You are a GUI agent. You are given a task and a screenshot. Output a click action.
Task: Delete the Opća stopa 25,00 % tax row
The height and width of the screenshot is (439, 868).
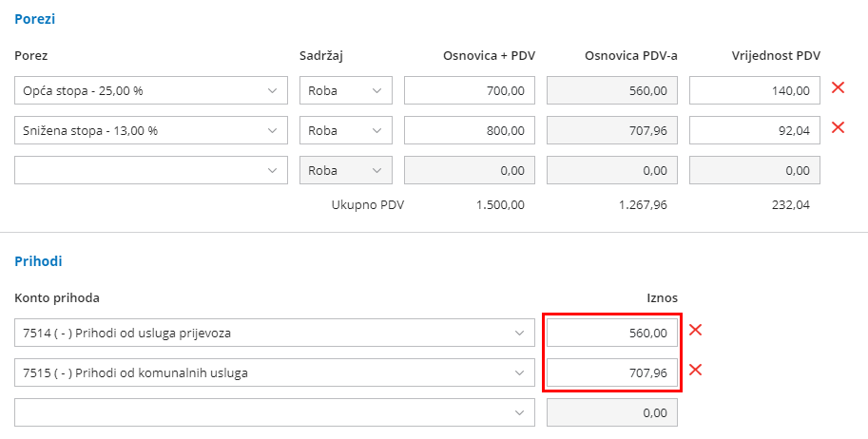[838, 88]
